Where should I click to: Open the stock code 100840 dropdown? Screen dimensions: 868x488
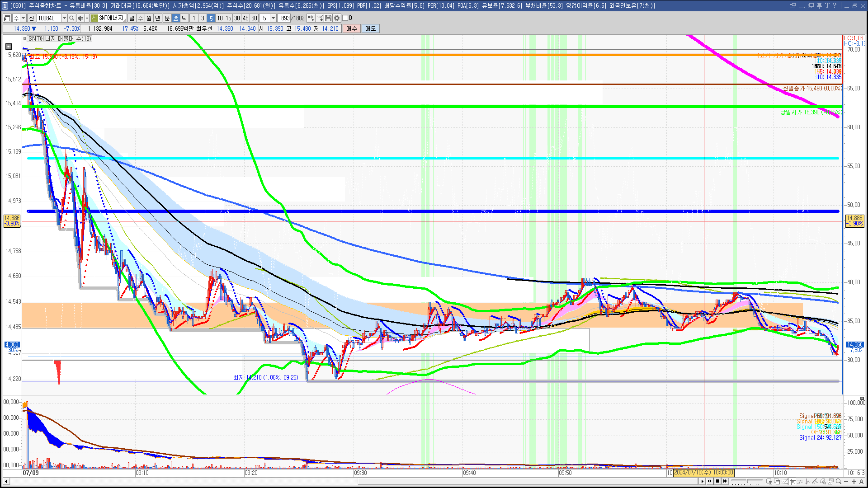point(64,18)
